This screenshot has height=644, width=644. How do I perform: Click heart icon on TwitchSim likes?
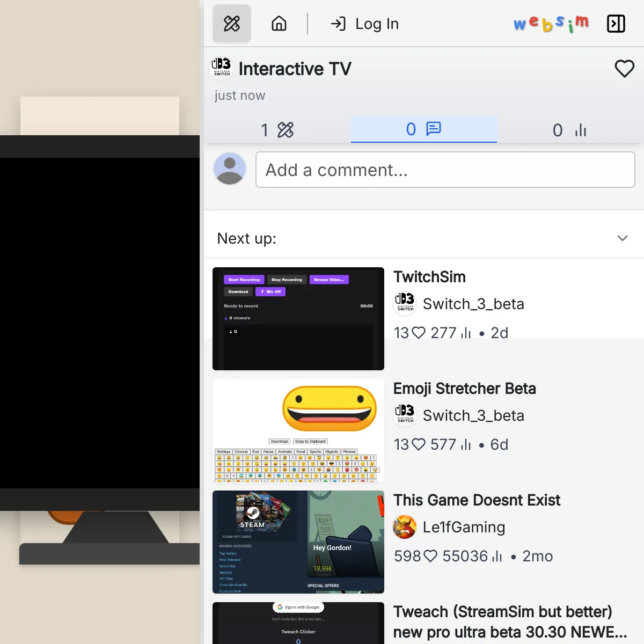point(419,333)
